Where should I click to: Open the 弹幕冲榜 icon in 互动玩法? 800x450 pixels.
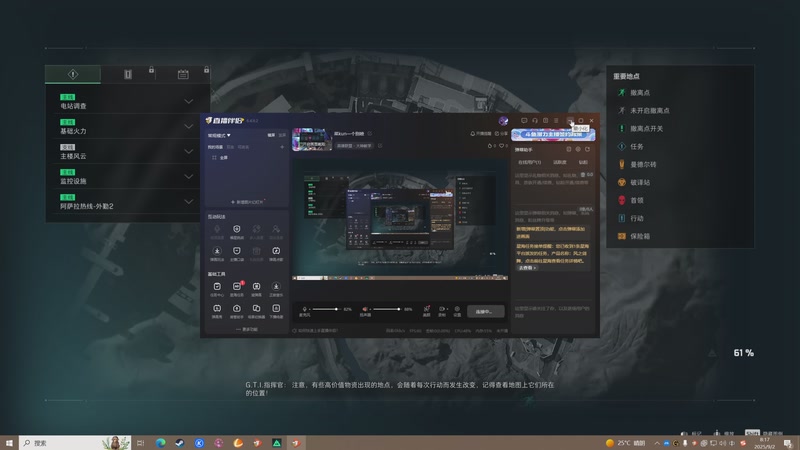point(276,253)
